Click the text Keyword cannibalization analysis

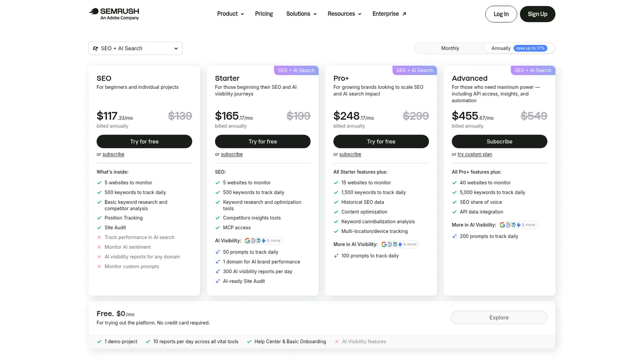point(378,222)
